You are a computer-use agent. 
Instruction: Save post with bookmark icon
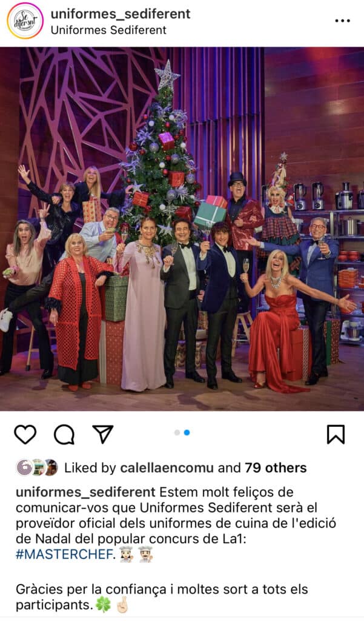[336, 434]
